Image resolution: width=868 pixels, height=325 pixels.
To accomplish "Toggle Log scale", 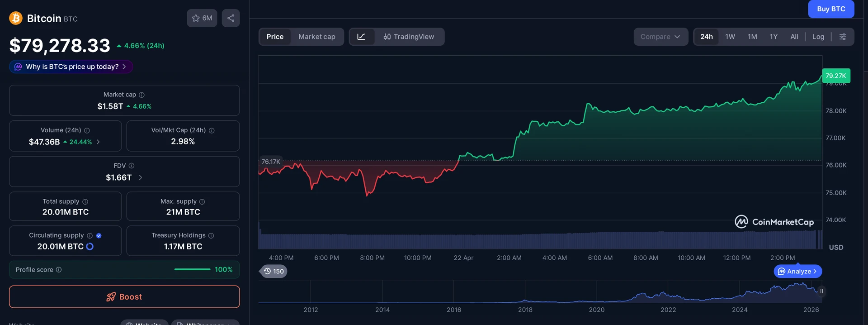I will click(x=818, y=37).
